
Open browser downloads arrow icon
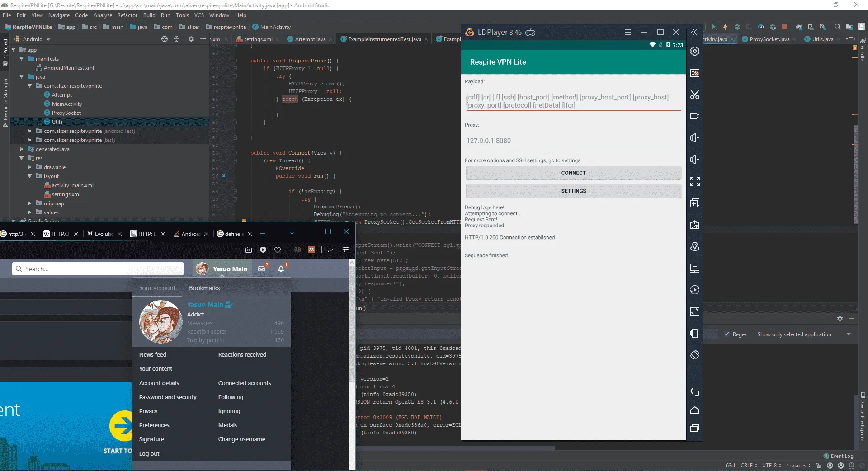point(331,250)
